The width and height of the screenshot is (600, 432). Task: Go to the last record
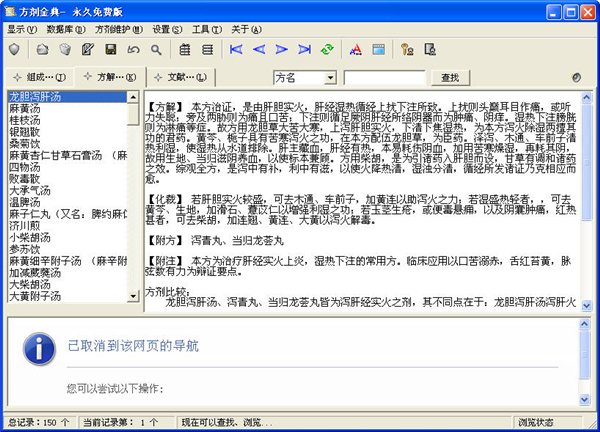pos(305,49)
